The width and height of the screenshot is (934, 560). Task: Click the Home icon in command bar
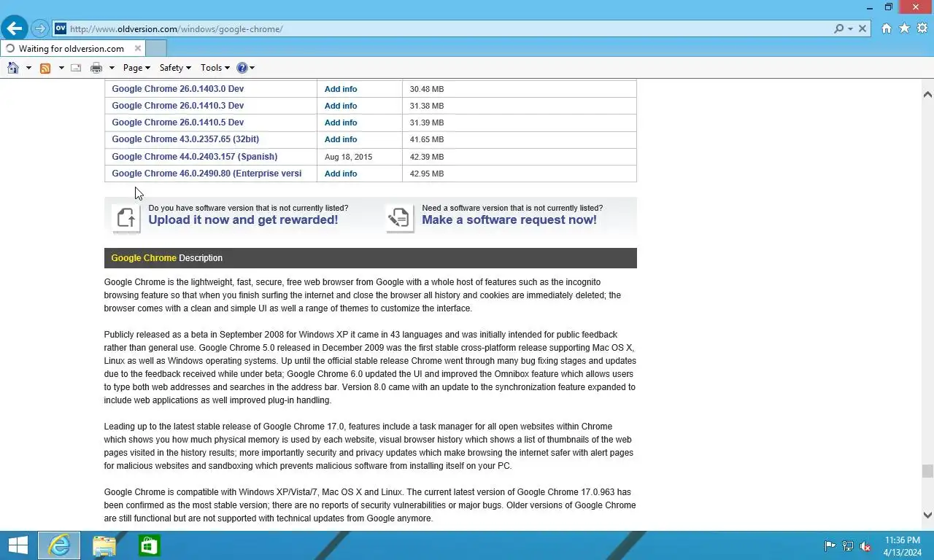pos(13,68)
